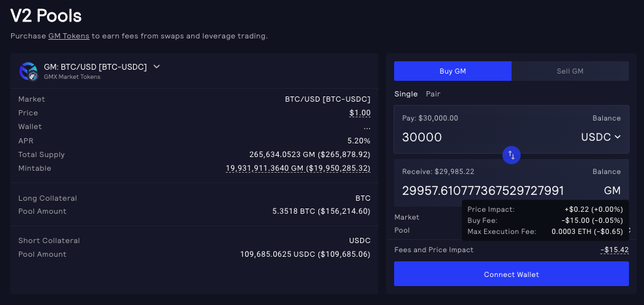
Task: Click the Long Collateral BTC value
Action: (363, 198)
